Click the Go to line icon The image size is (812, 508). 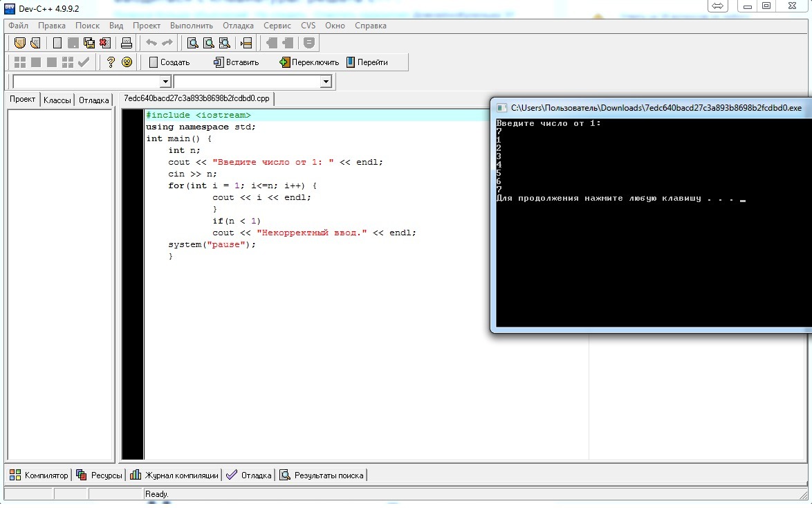[x=246, y=43]
